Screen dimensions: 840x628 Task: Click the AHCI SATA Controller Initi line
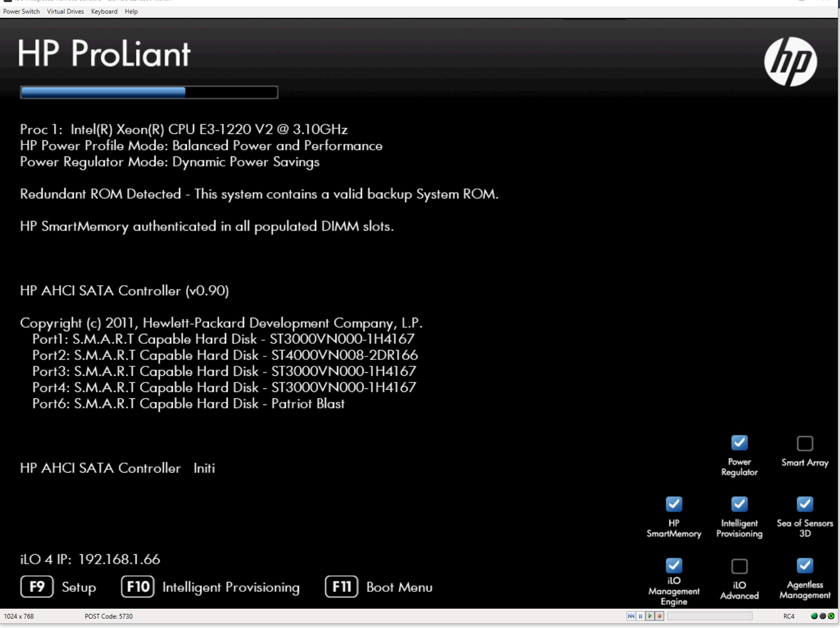[118, 468]
